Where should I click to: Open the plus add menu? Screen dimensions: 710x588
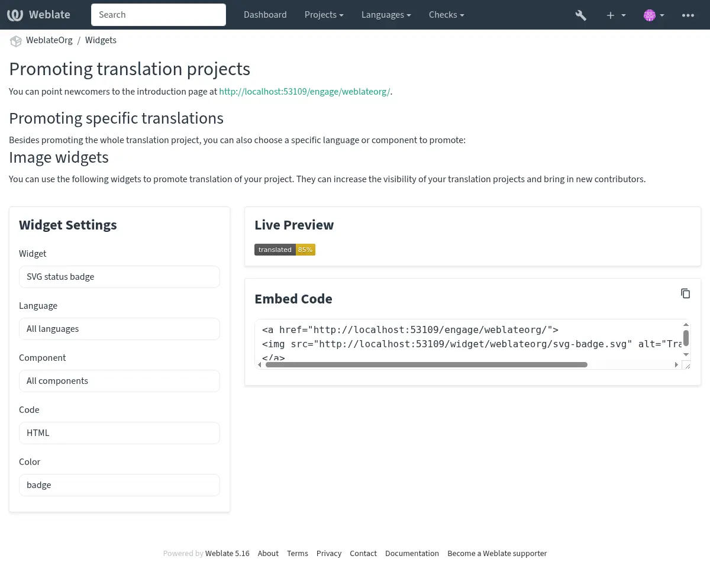pyautogui.click(x=615, y=15)
